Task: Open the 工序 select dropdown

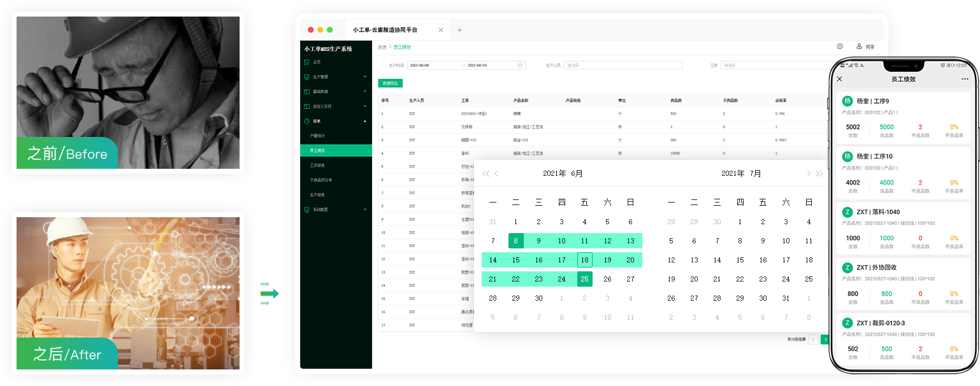Action: tap(771, 65)
